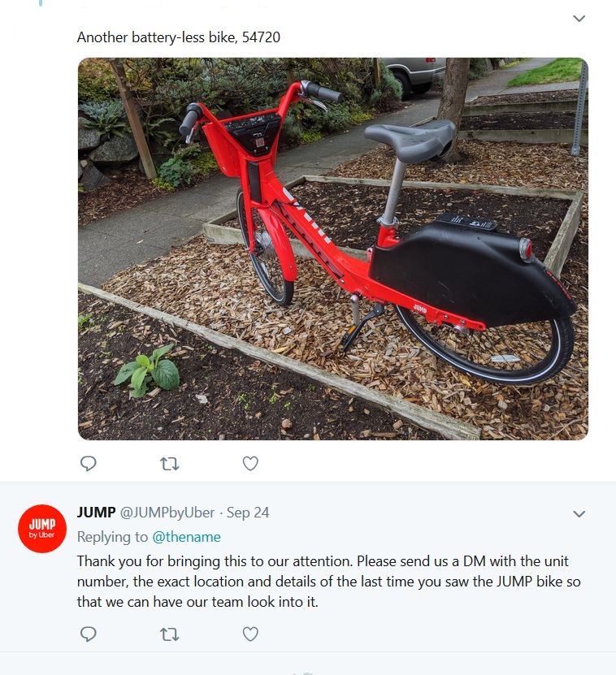This screenshot has width=616, height=675.
Task: Like the battery-less bike tweet
Action: point(250,464)
